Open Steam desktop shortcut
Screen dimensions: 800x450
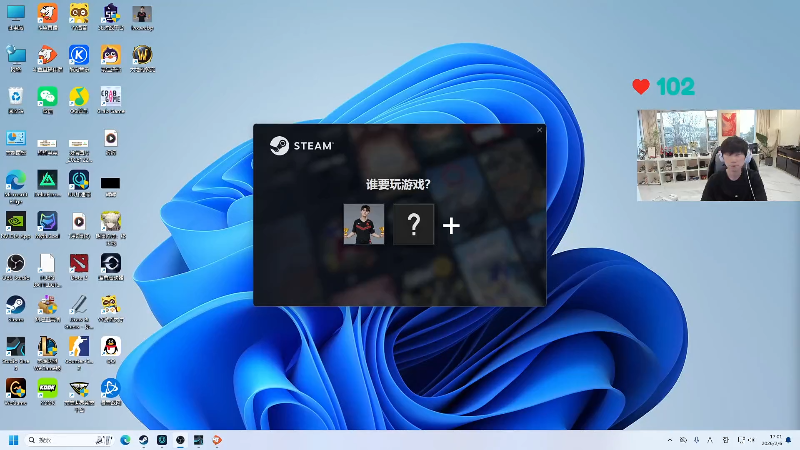pyautogui.click(x=16, y=309)
